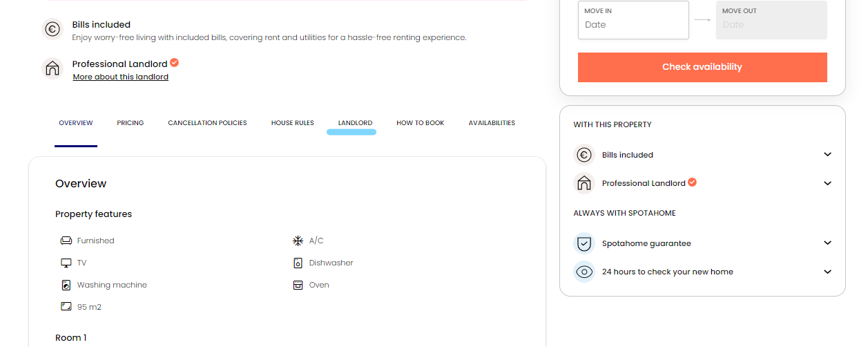Click the TV icon in property features
The width and height of the screenshot is (868, 347).
(66, 263)
